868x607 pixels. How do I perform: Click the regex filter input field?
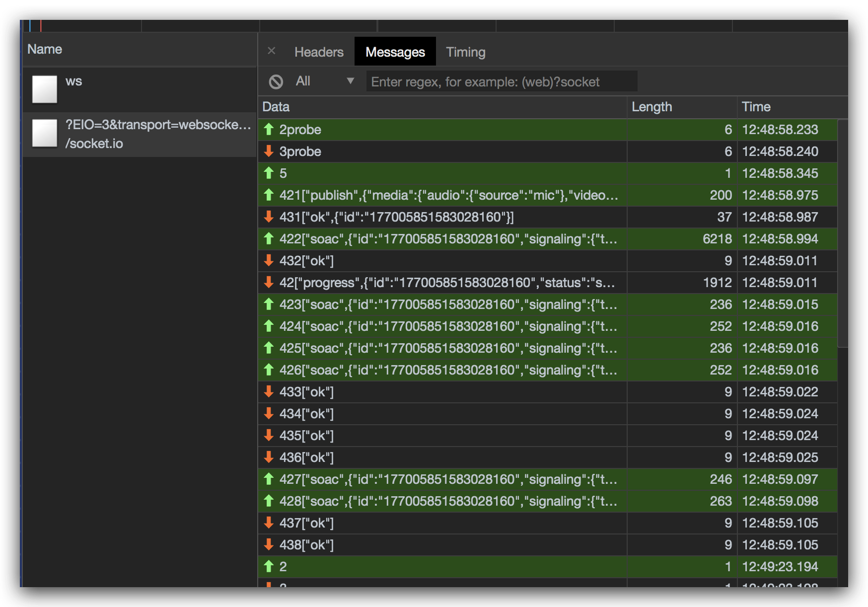(x=501, y=81)
